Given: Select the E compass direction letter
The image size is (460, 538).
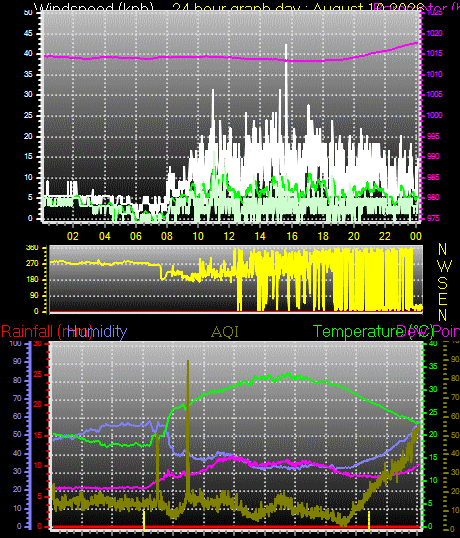Looking at the screenshot, I should pos(443,299).
